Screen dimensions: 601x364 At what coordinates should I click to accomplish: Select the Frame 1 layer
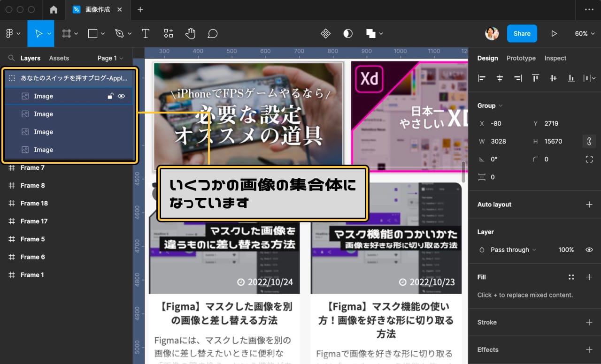(66, 275)
